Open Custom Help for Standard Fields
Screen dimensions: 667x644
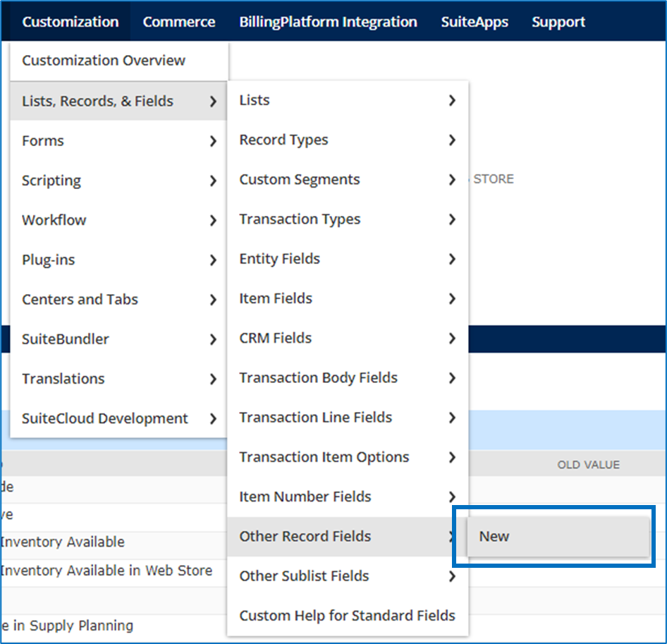coord(348,616)
